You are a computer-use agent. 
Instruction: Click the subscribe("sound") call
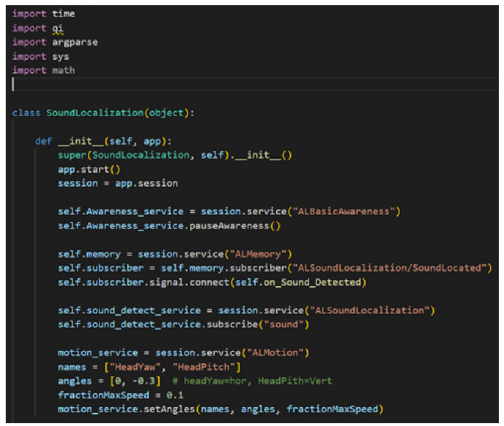pyautogui.click(x=258, y=325)
